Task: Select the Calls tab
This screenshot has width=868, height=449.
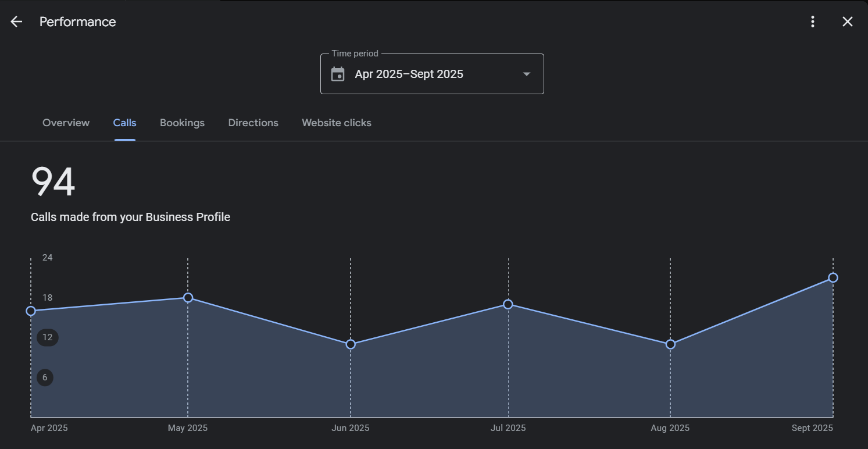Action: click(124, 123)
